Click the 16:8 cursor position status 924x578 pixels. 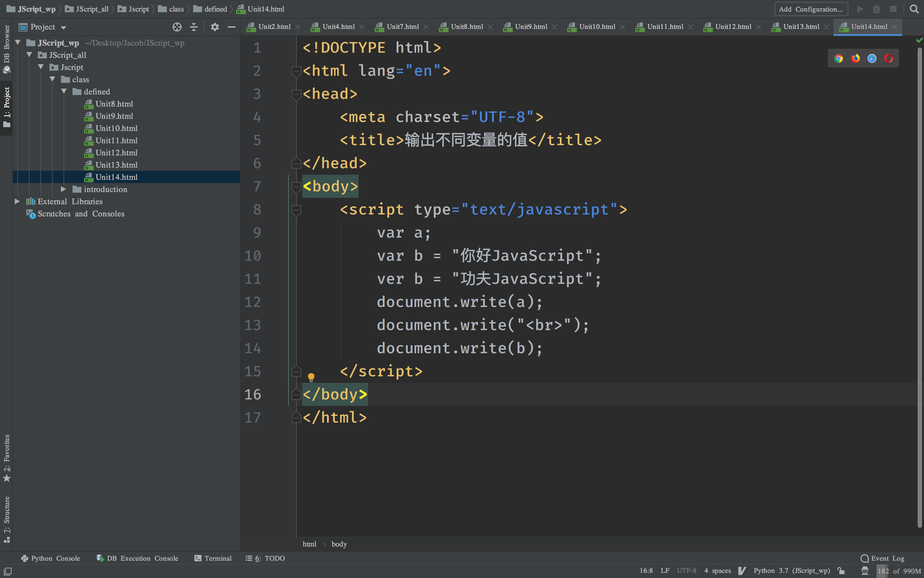(x=646, y=571)
